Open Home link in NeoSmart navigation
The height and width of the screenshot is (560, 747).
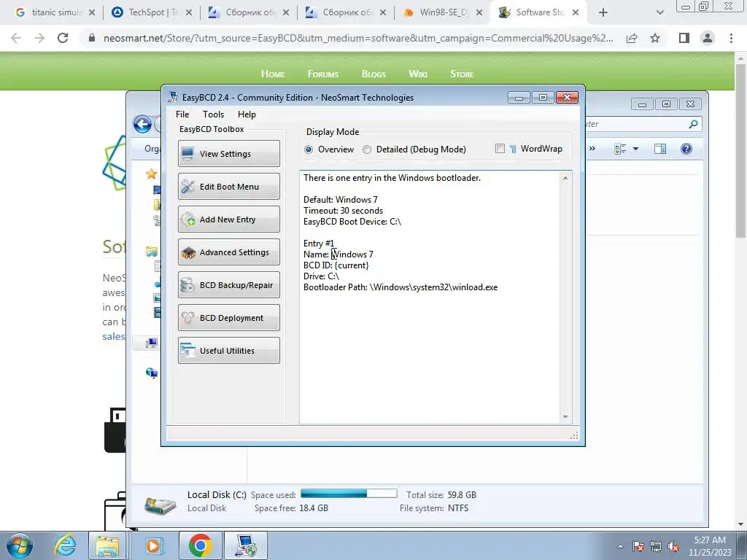(273, 74)
